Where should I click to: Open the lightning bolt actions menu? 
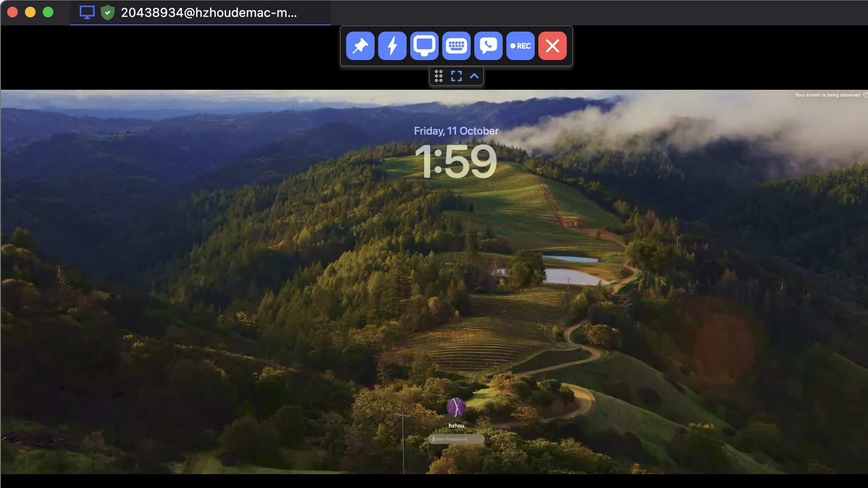[x=392, y=46]
